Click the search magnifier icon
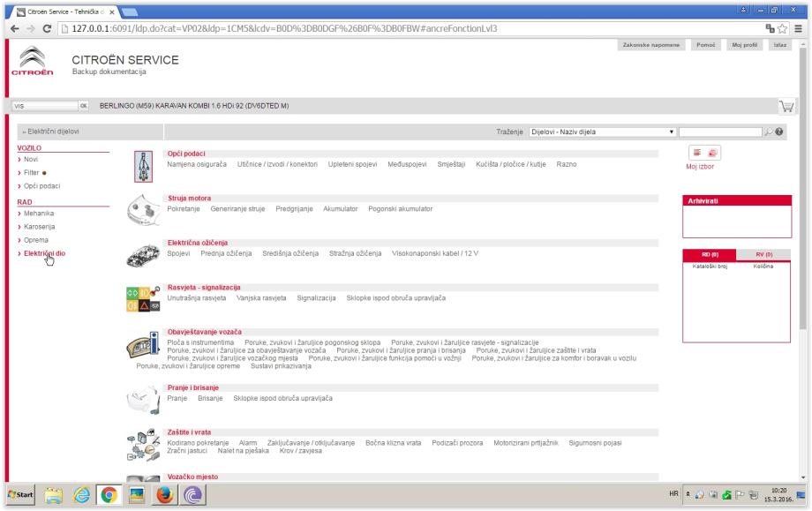812x511 pixels. pos(768,132)
